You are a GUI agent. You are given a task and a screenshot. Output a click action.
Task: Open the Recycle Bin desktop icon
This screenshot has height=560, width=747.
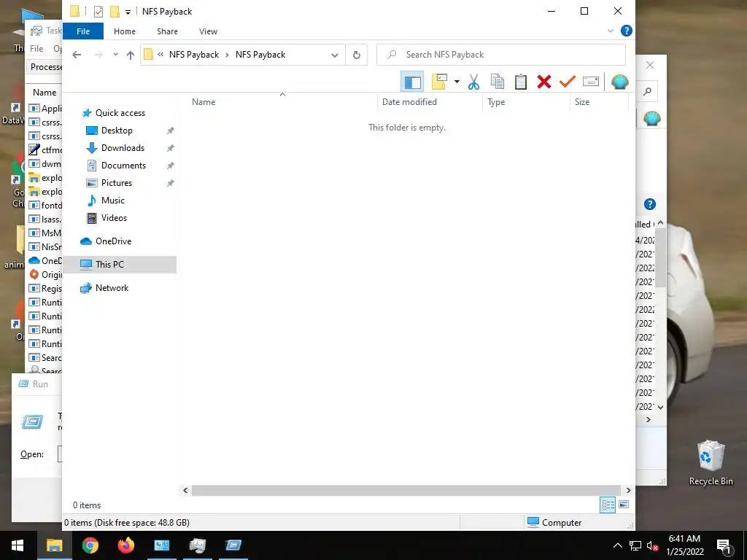click(x=711, y=462)
